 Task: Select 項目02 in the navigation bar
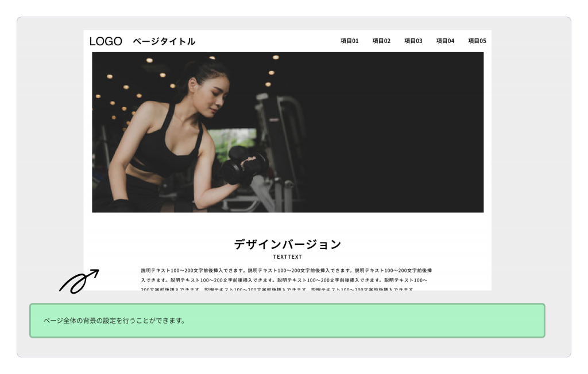(381, 41)
